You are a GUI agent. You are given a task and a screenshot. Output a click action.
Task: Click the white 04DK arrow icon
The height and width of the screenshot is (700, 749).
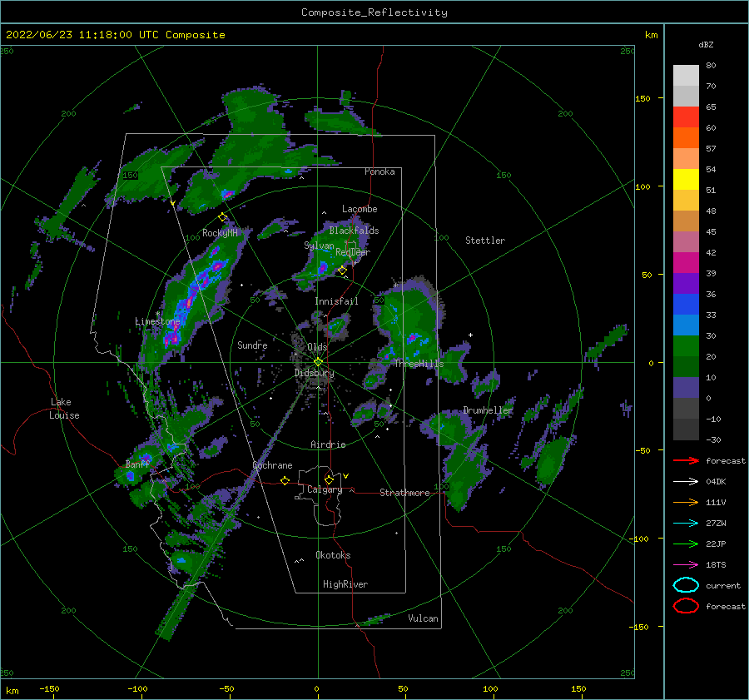tap(686, 481)
